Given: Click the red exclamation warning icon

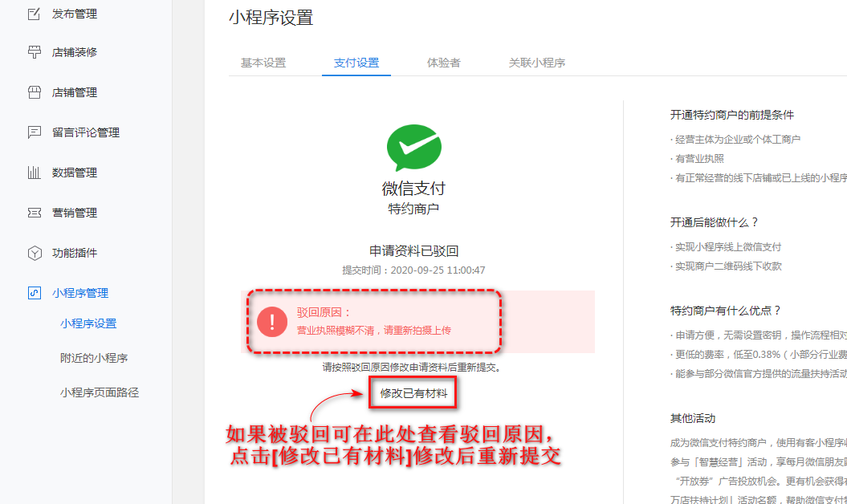Looking at the screenshot, I should click(271, 322).
